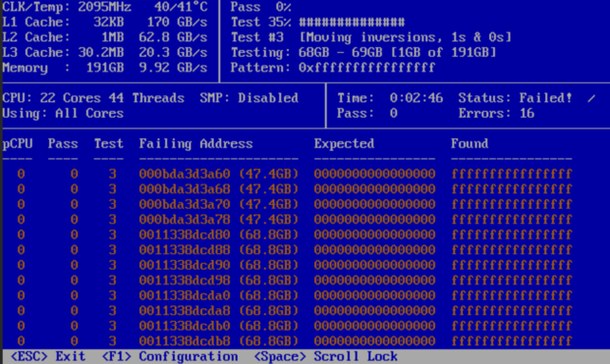Click the Test 35% progress bar of hashes
610x364 pixels.
[352, 23]
